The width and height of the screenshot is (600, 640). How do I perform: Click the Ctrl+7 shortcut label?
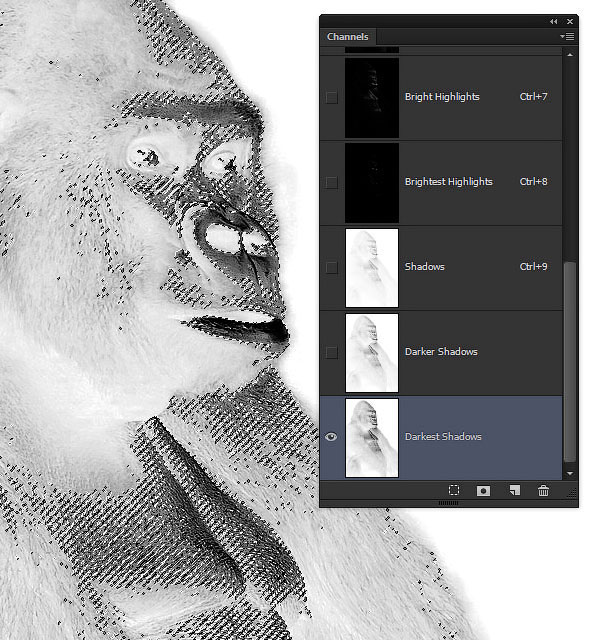533,97
